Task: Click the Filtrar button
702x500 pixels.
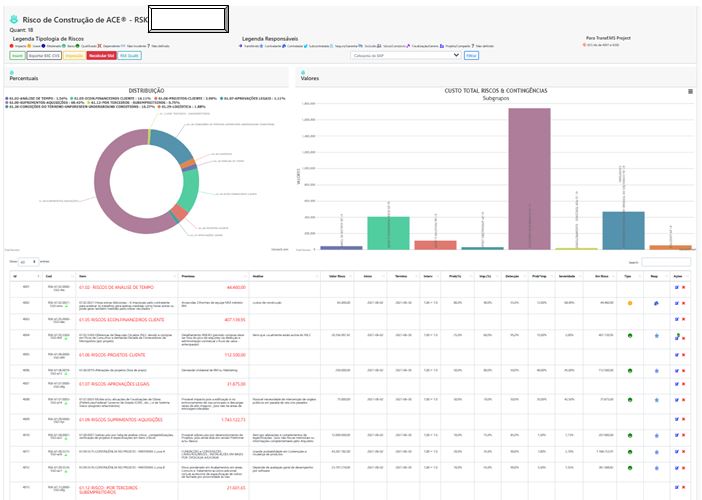Action: 472,56
